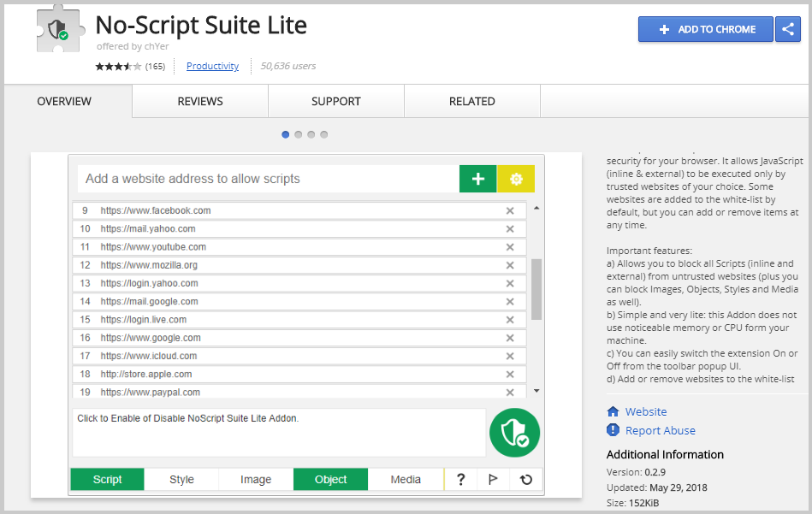Viewport: 812px width, 514px height.
Task: Click the No-Script puzzle piece extension icon
Action: coord(60,28)
